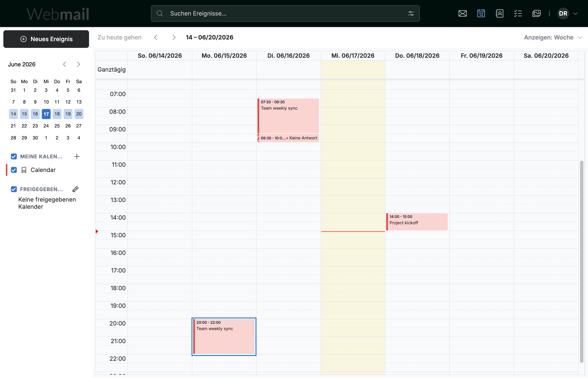
Task: Open Team weekly sync event 07:30 - 09:30
Action: coord(288,116)
